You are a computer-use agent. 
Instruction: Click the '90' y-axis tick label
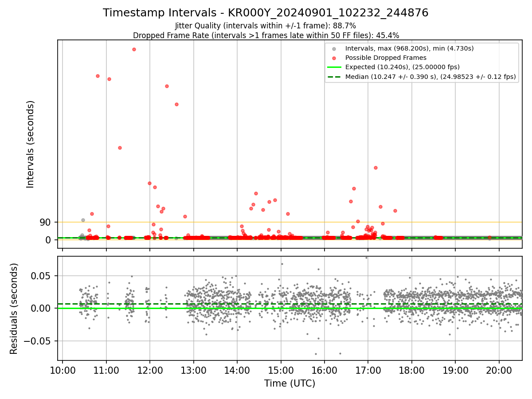pos(46,222)
